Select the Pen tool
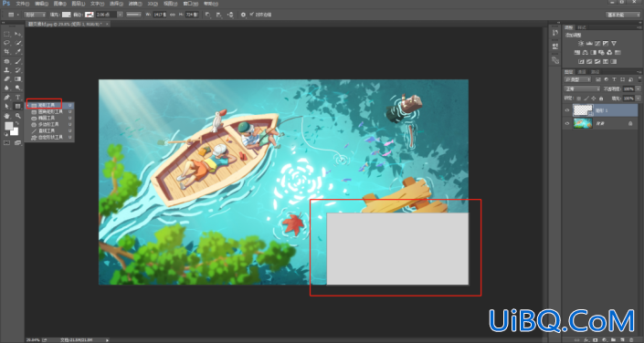This screenshot has height=343, width=644. tap(6, 98)
